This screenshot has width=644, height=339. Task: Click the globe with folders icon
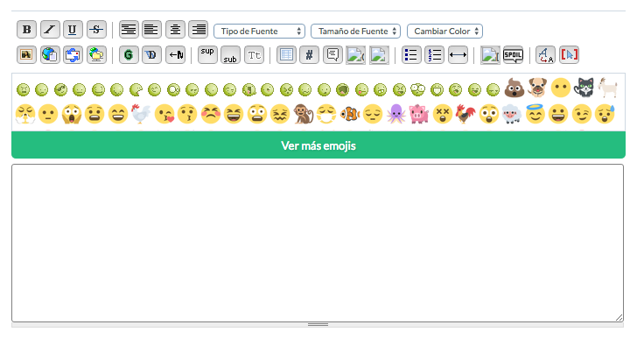(96, 54)
